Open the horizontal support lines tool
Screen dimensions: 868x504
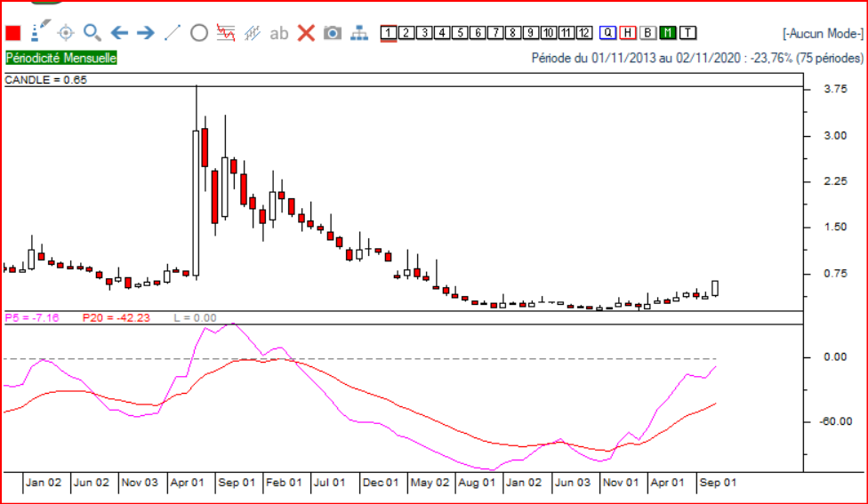coord(225,33)
